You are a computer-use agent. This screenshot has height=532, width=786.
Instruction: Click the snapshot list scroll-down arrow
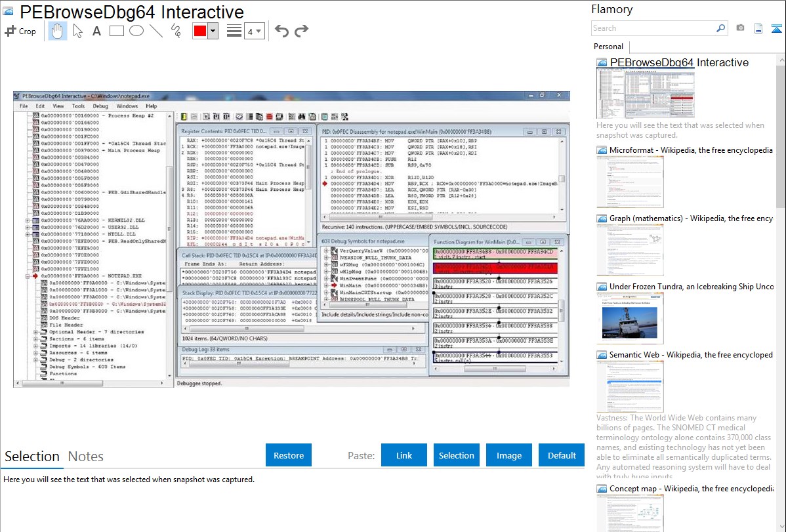[781, 527]
